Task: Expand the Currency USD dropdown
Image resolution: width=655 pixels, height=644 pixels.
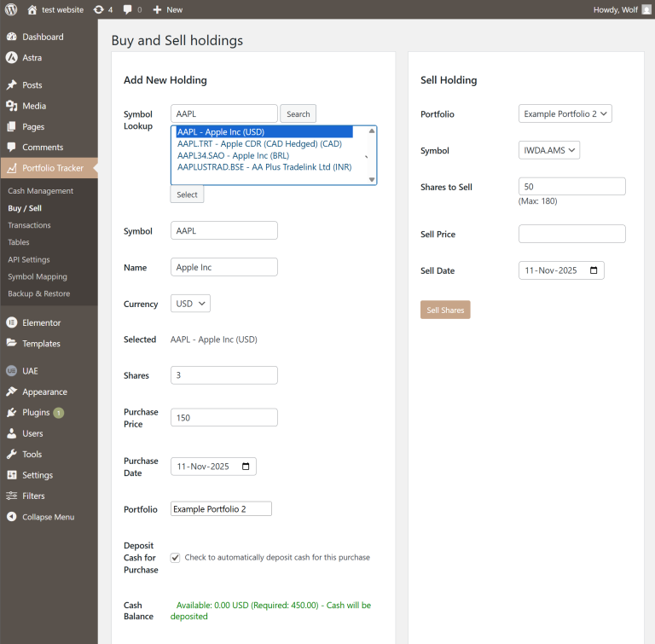Action: (x=190, y=304)
